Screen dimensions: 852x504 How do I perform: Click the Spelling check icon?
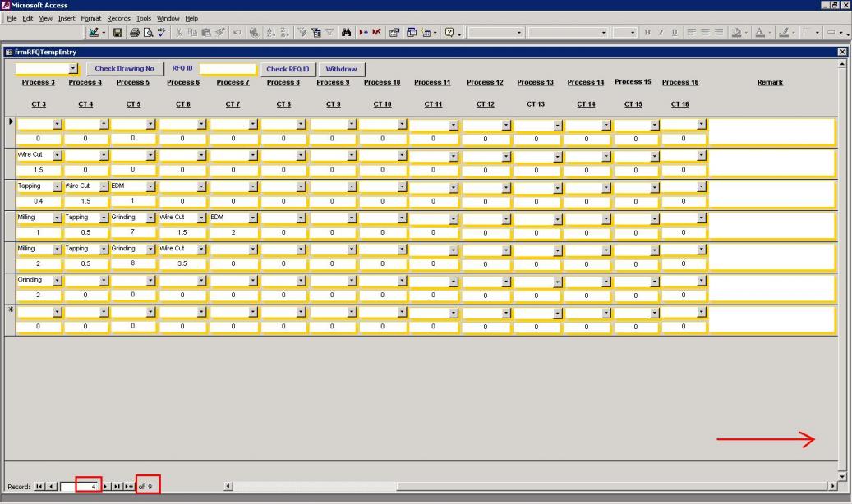pos(162,33)
